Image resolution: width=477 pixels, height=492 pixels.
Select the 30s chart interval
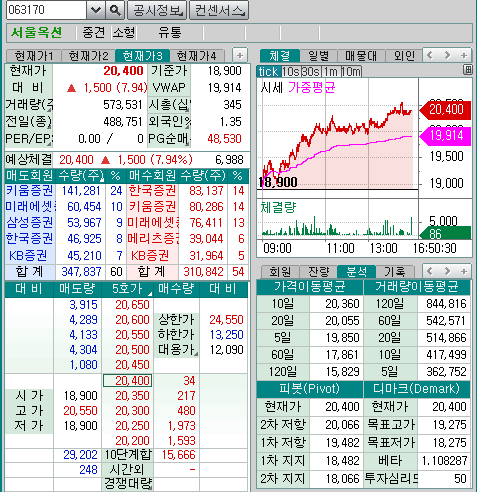[x=310, y=71]
